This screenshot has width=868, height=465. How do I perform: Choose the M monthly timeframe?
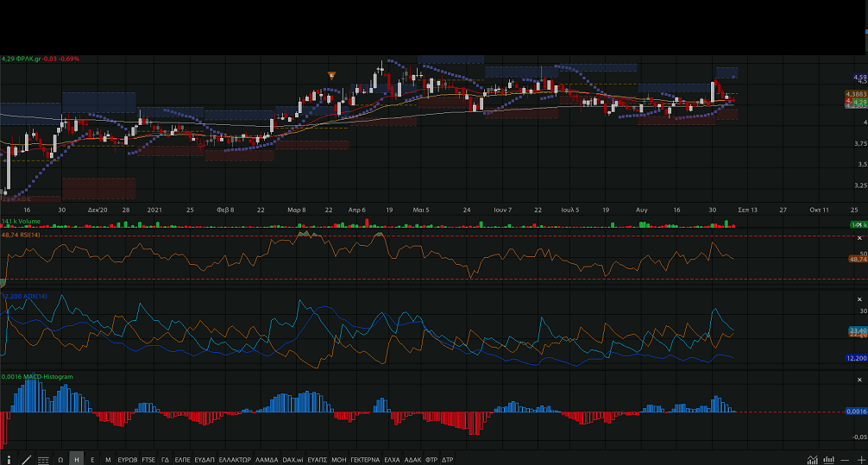(x=108, y=460)
